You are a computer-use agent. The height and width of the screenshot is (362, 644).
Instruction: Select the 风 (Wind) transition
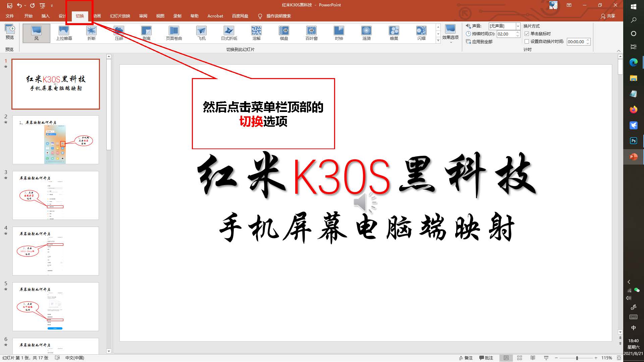click(x=36, y=33)
